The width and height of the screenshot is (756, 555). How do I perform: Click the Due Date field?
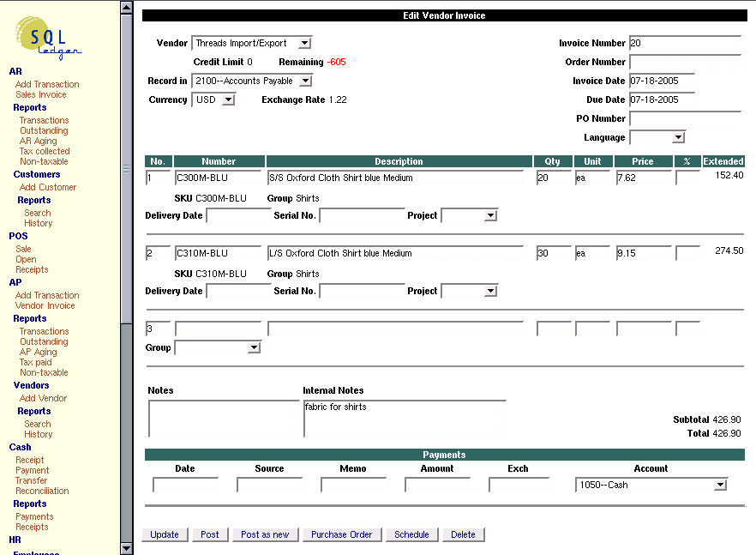(x=662, y=100)
